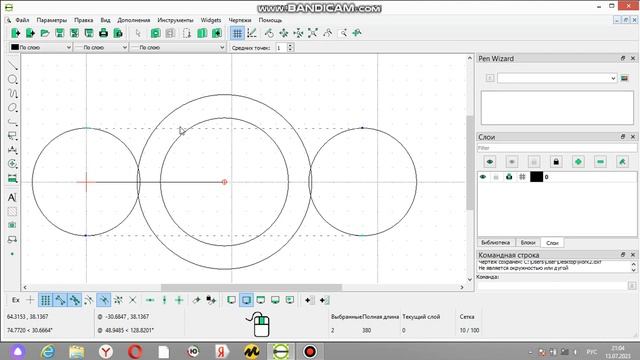Toggle draft mode next to grid button
The height and width of the screenshot is (360, 640).
click(252, 33)
